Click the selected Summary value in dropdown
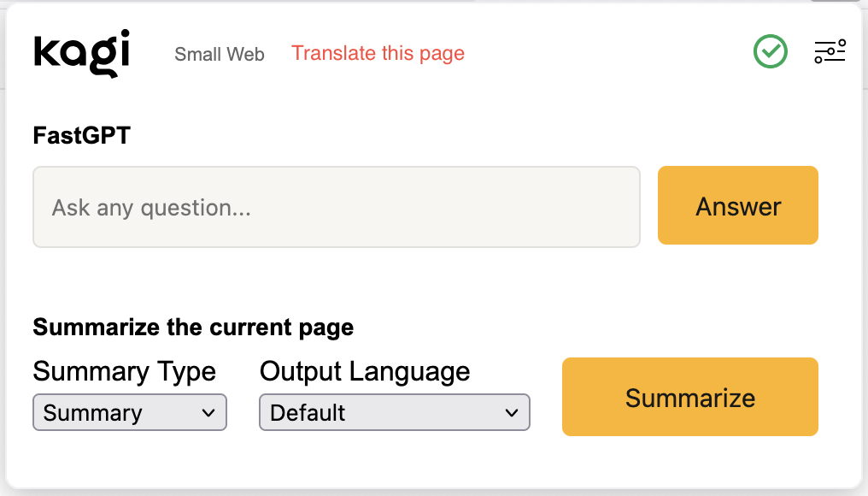 [x=92, y=413]
